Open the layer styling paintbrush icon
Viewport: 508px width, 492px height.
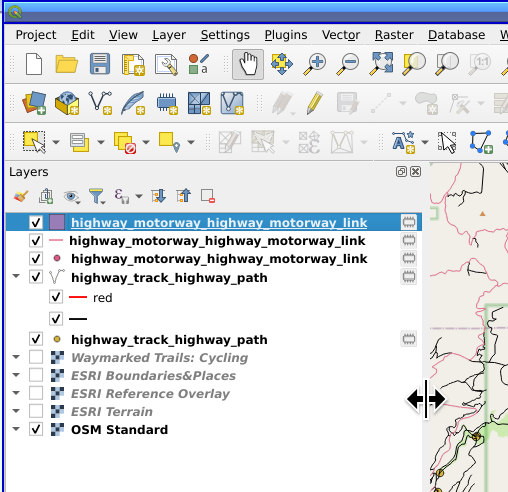tap(21, 196)
